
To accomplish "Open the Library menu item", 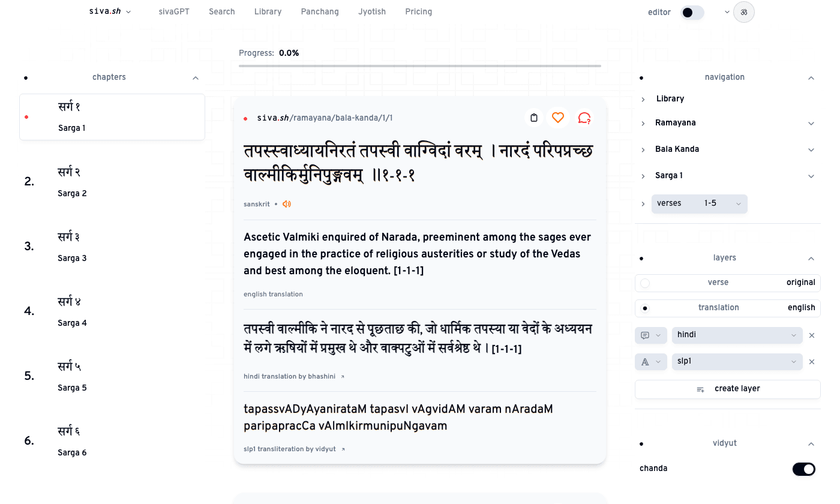I will click(268, 11).
